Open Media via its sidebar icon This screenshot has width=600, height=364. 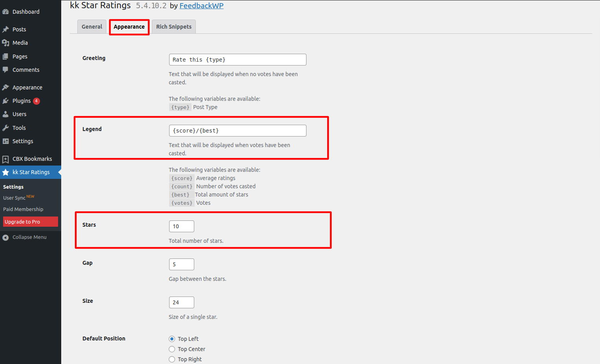(5, 43)
